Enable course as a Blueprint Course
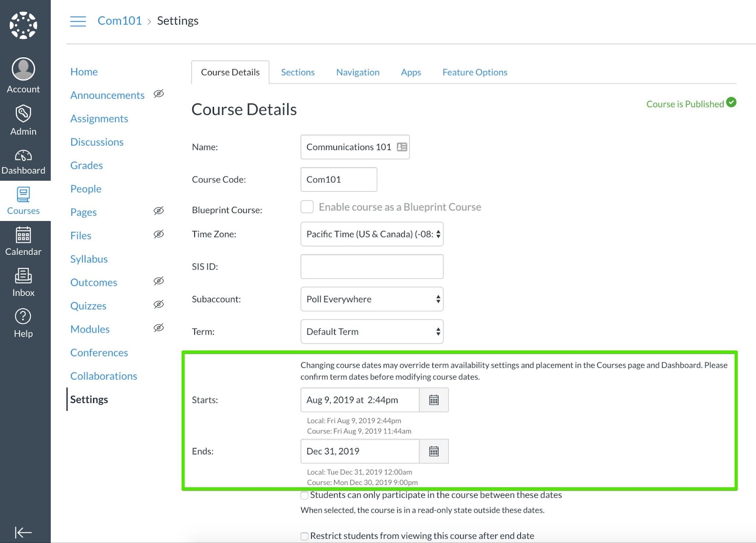756x543 pixels. 307,206
